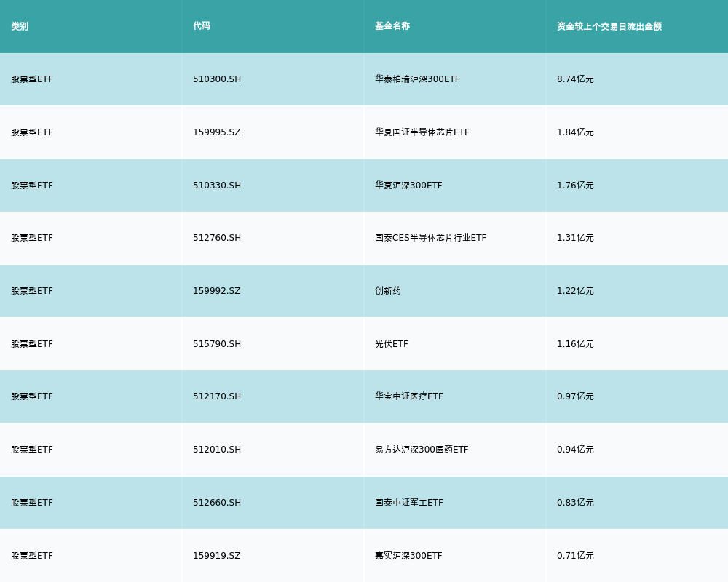The image size is (728, 582).
Task: Click 股票型ETF in the 512660.SH row
Action: tap(32, 503)
